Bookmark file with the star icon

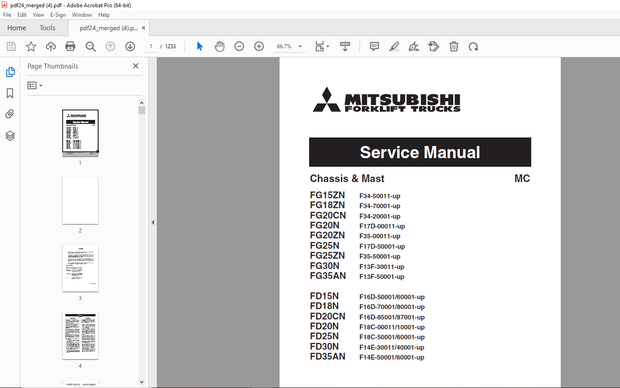[31, 47]
